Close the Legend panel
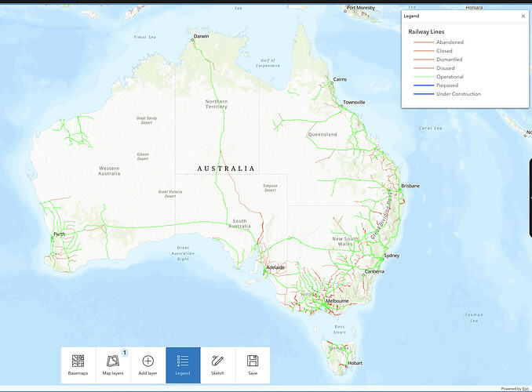 [523, 16]
